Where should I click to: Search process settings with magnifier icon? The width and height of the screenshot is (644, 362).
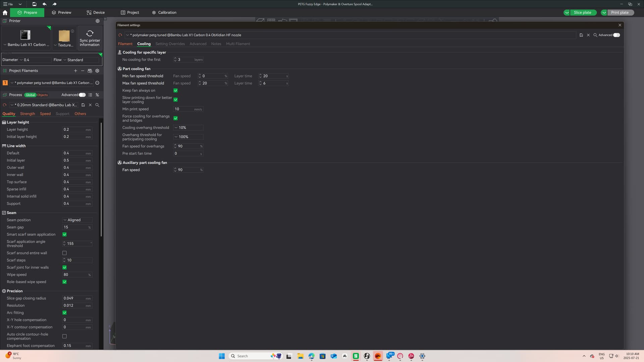pos(97,105)
